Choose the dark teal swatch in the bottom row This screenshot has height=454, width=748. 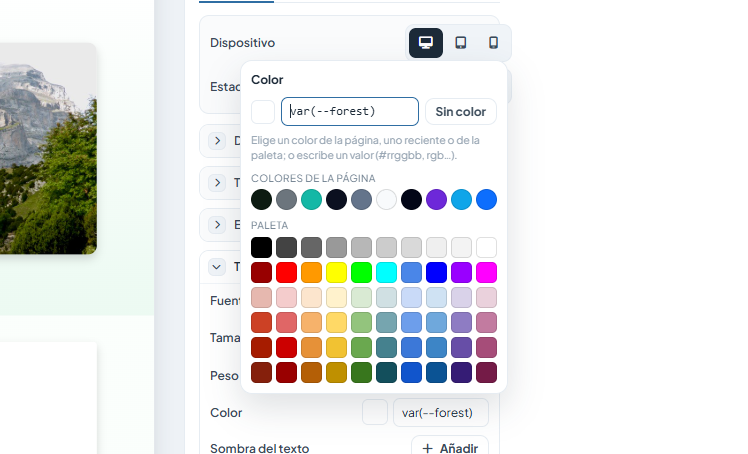pos(386,372)
